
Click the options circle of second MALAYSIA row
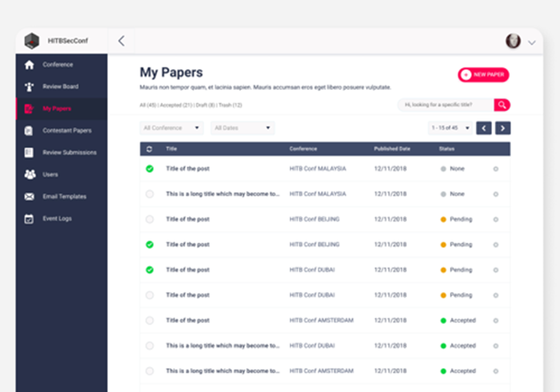496,194
